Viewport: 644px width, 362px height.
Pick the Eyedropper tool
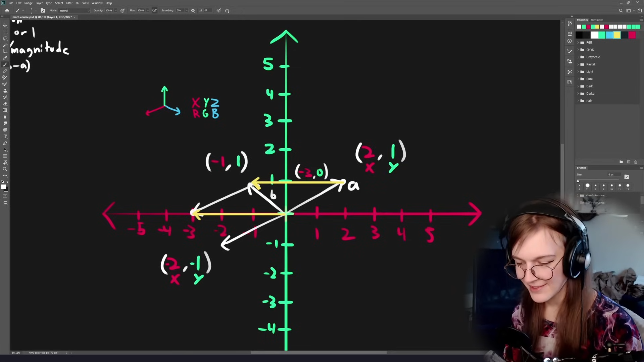click(x=5, y=58)
